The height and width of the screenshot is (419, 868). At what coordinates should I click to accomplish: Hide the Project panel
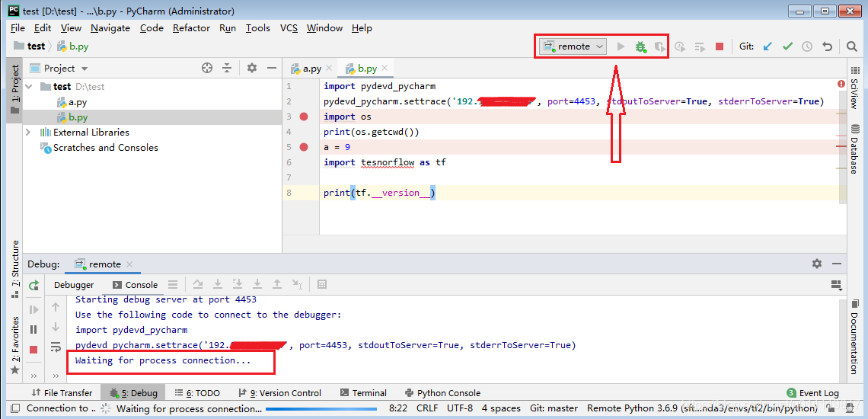click(271, 68)
